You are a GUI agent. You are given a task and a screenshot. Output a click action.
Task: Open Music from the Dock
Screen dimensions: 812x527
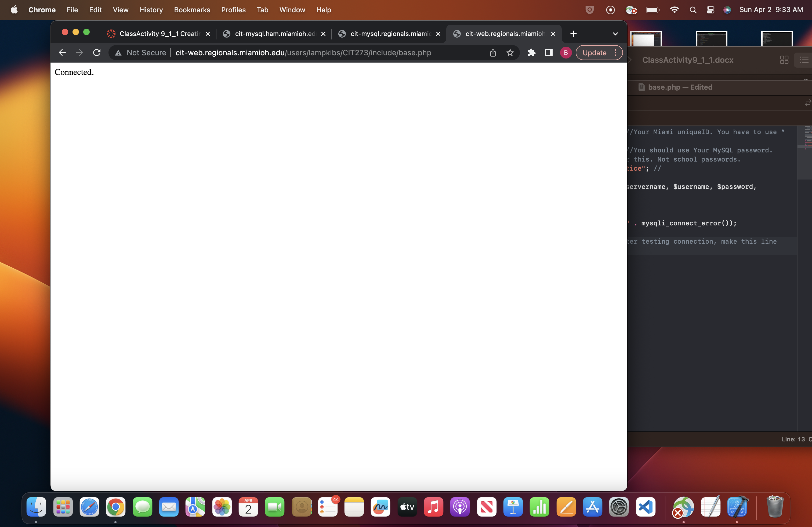coord(433,507)
